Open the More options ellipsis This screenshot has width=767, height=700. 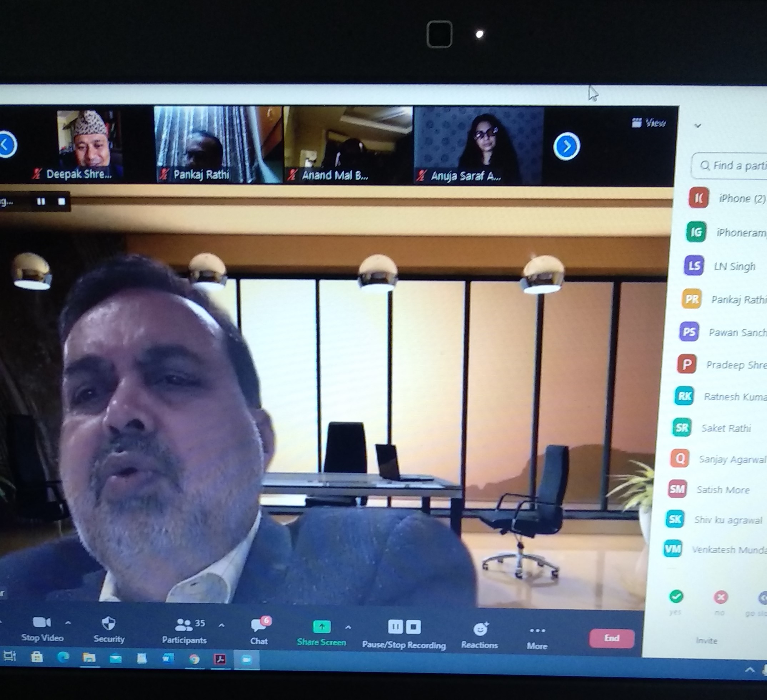pyautogui.click(x=537, y=630)
